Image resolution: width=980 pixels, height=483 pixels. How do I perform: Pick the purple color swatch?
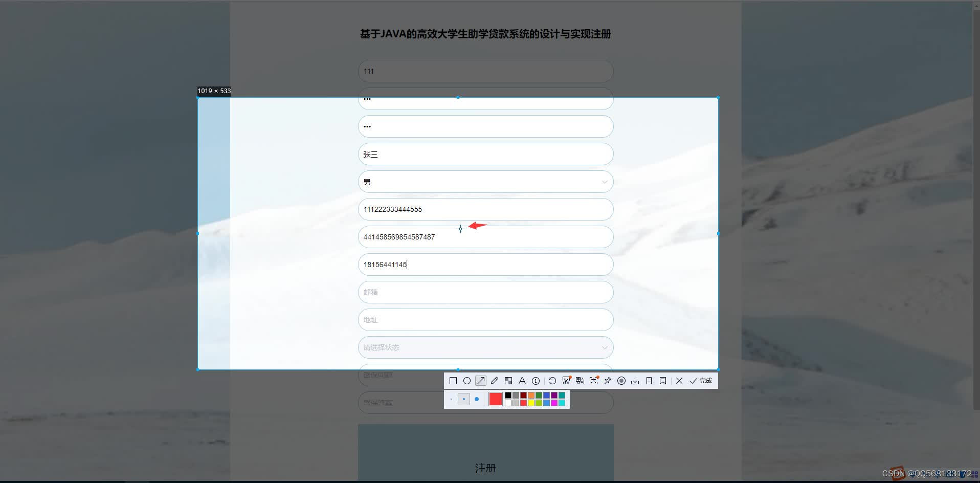[x=554, y=395]
